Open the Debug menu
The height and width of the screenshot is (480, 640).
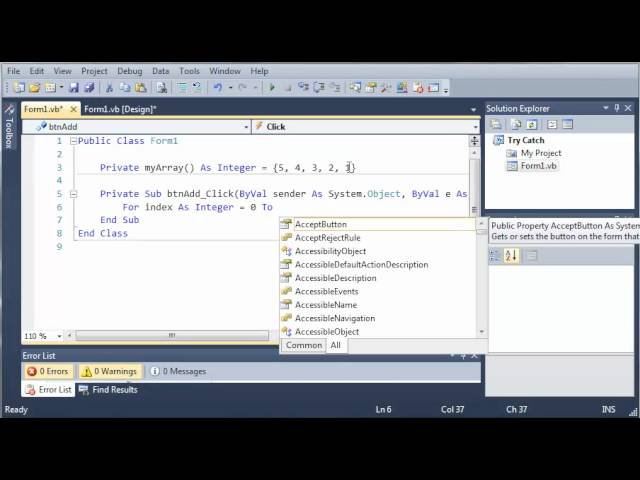tap(129, 71)
